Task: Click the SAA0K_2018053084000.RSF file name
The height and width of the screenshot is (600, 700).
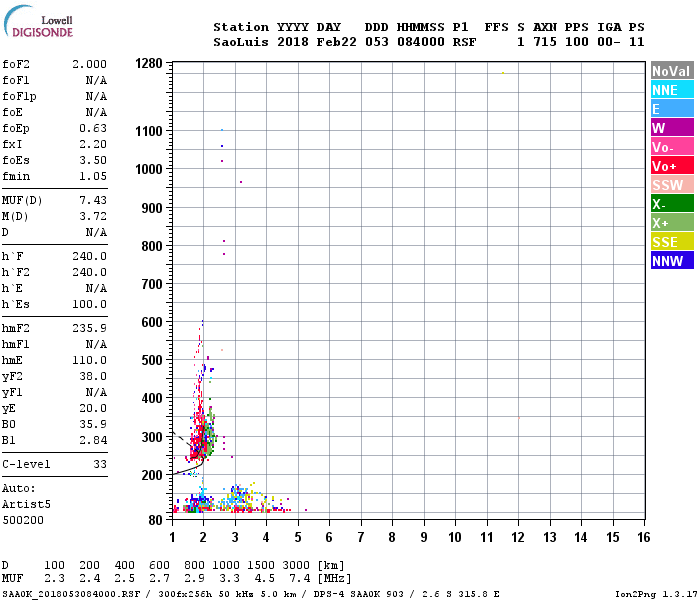Action: tap(71, 594)
